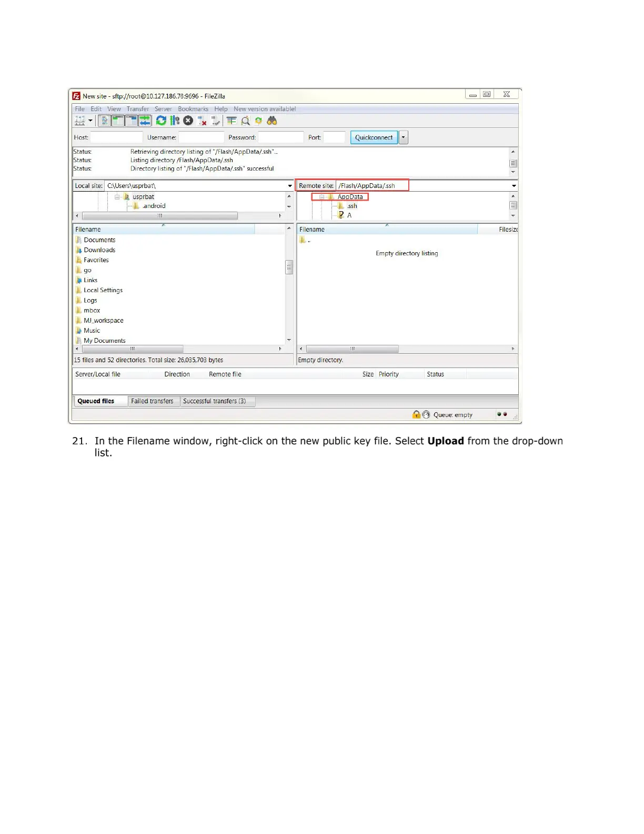Open directory listing filters dialog
644x834 pixels.
[x=232, y=121]
